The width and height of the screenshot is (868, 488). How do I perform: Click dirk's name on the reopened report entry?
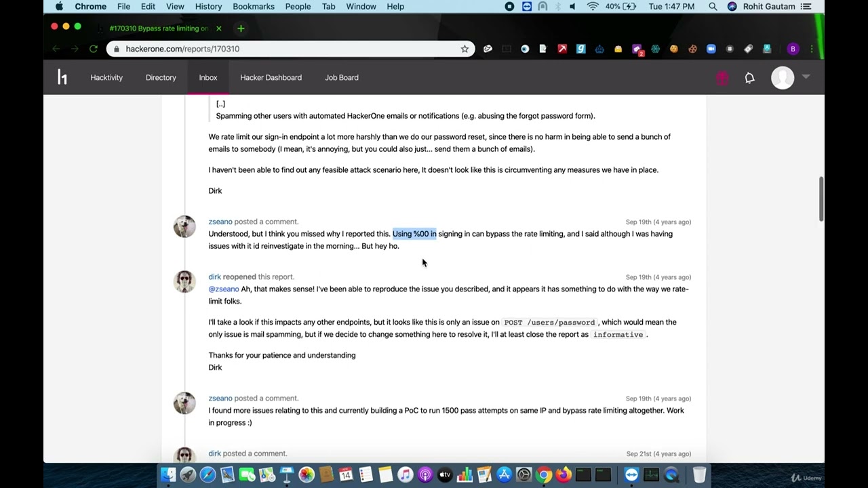(215, 277)
